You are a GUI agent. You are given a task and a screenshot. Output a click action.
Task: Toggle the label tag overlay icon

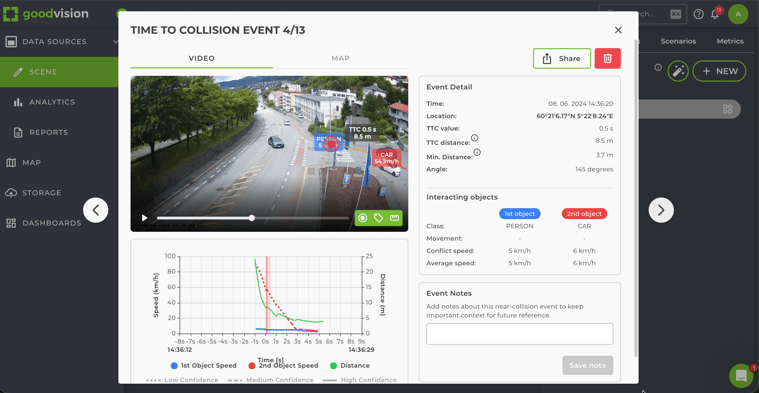(379, 218)
